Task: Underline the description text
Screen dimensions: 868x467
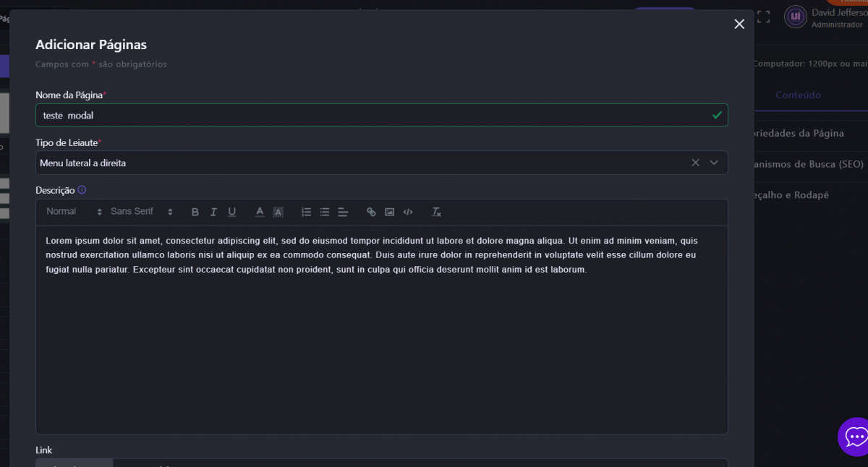Action: (232, 212)
